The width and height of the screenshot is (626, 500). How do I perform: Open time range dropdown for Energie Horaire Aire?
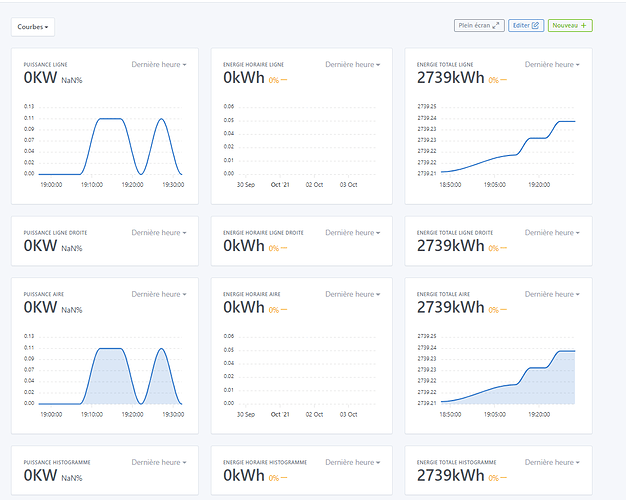pyautogui.click(x=353, y=294)
